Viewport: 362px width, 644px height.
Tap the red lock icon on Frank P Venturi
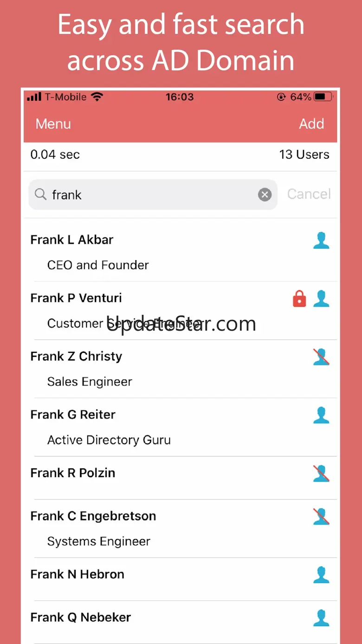pos(299,299)
